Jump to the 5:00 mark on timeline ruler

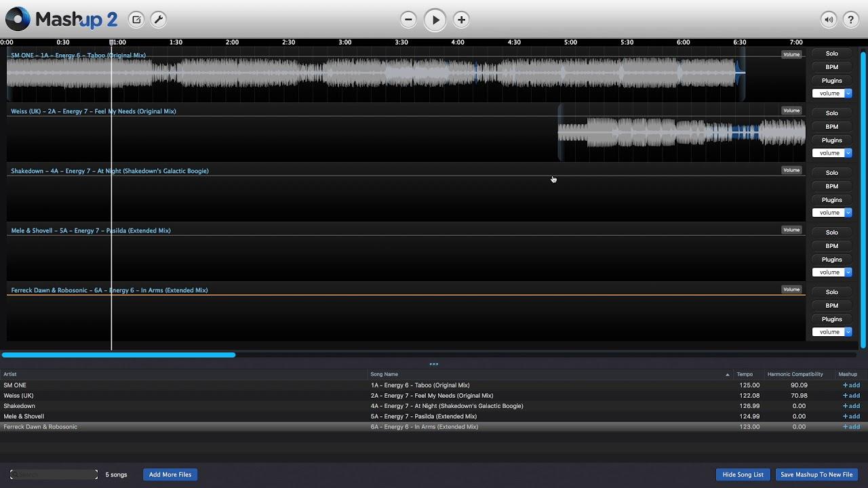point(570,42)
